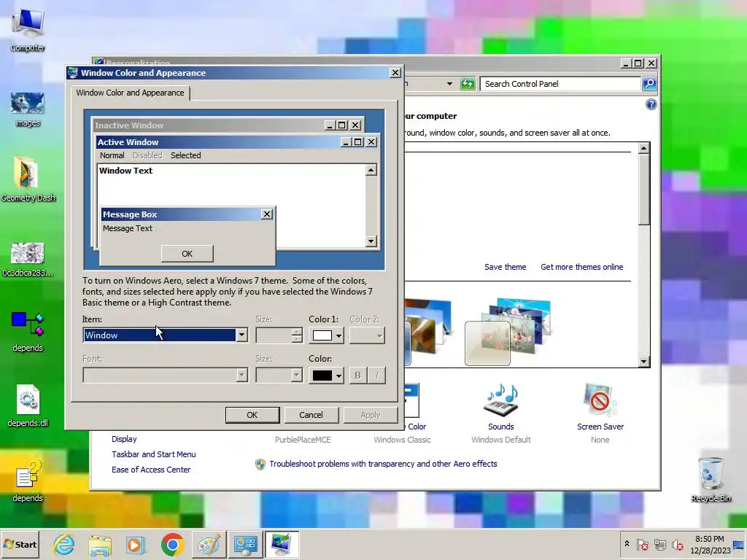Image resolution: width=747 pixels, height=560 pixels.
Task: Open the Color 1 dropdown arrow
Action: 338,335
